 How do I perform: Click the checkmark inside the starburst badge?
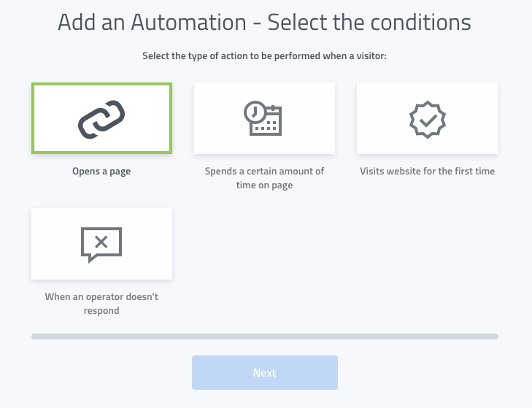[x=427, y=118]
